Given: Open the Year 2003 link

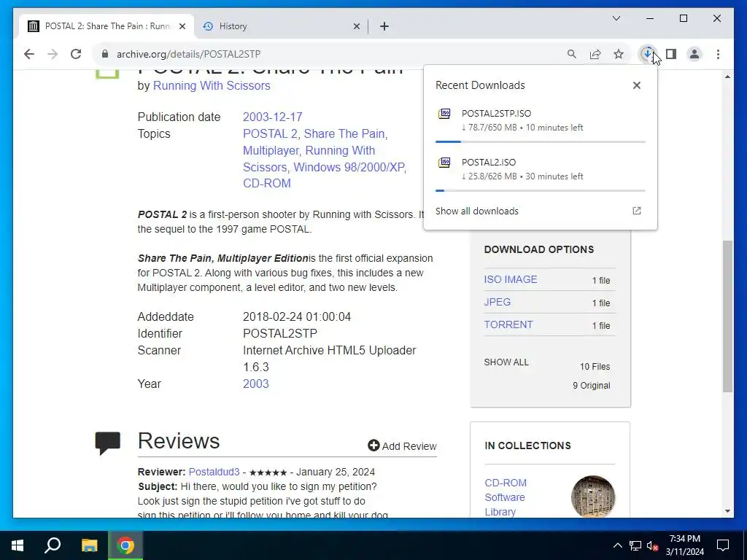Looking at the screenshot, I should pos(256,384).
